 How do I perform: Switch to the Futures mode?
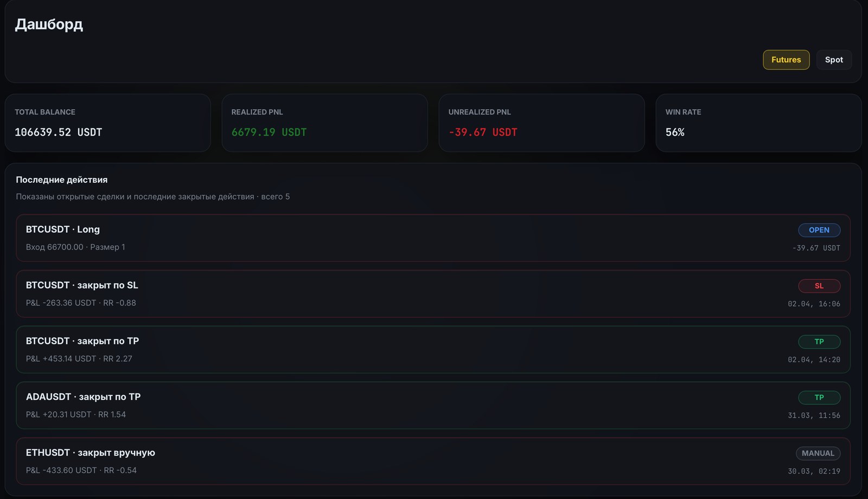click(x=786, y=60)
